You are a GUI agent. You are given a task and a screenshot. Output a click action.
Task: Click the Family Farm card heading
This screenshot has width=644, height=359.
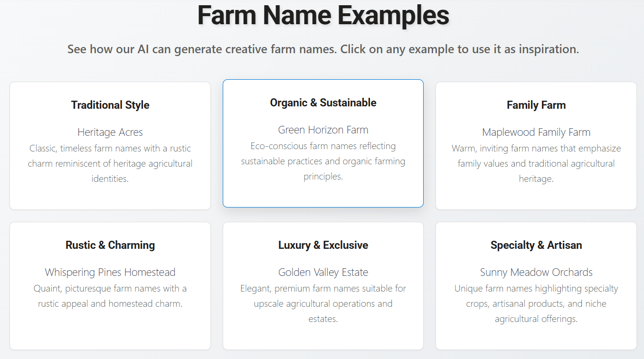point(536,105)
